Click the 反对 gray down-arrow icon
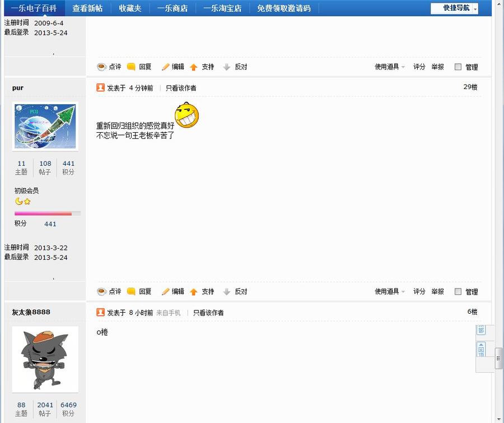Image resolution: width=504 pixels, height=423 pixels. point(226,291)
